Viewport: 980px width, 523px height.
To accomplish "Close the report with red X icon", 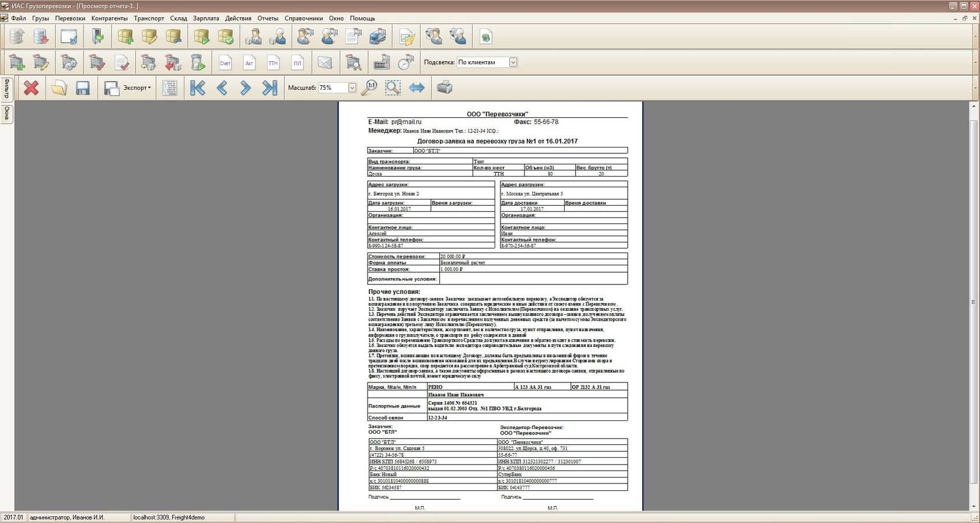I will point(31,87).
